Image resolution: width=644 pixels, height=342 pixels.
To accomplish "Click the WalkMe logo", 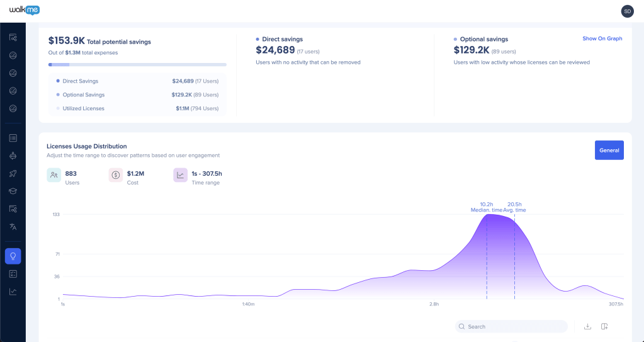I will pyautogui.click(x=25, y=10).
